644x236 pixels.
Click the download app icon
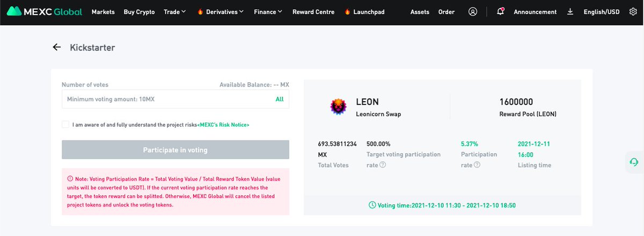coord(570,12)
